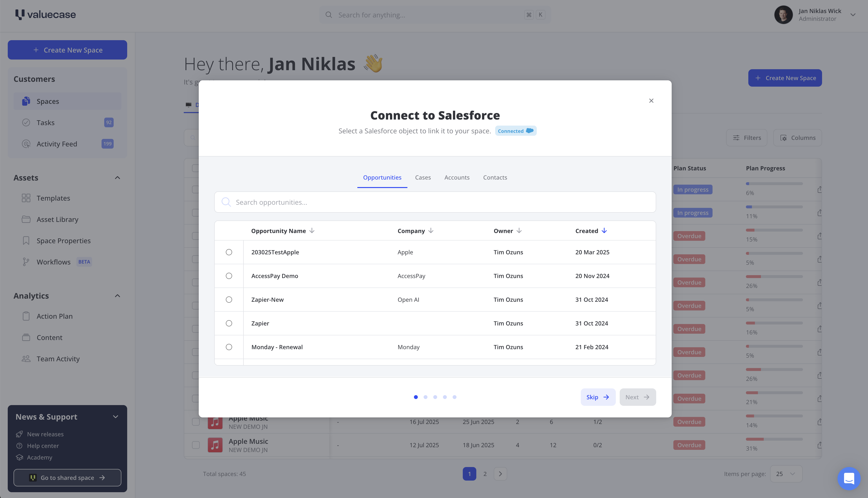Check the Apple Music 12 Jul row checkbox
The width and height of the screenshot is (868, 498).
[x=196, y=445]
